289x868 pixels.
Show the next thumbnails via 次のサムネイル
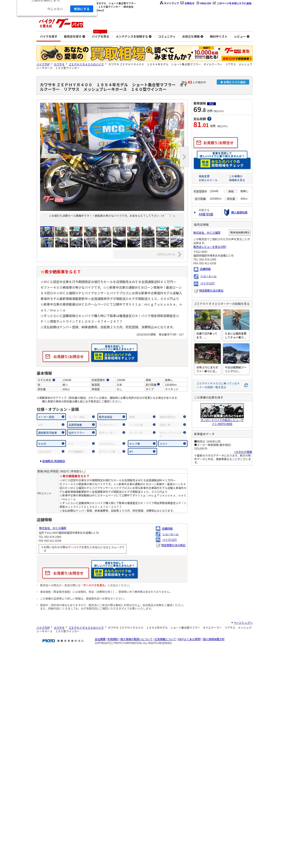[x=149, y=254]
